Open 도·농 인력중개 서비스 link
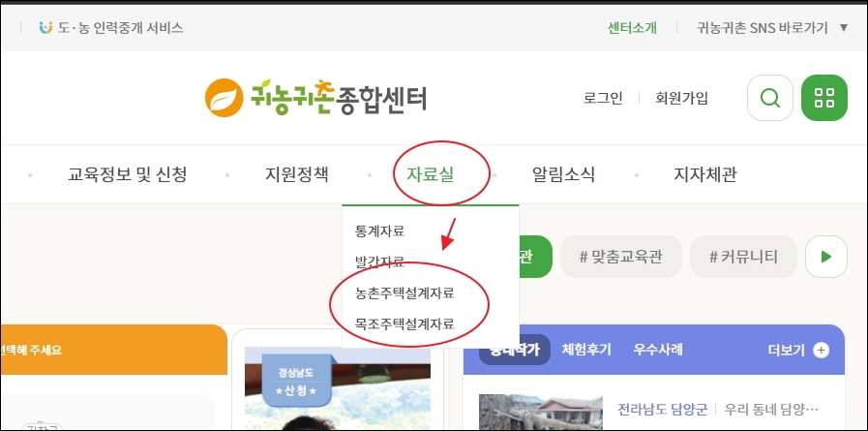The height and width of the screenshot is (431, 868). tap(120, 28)
